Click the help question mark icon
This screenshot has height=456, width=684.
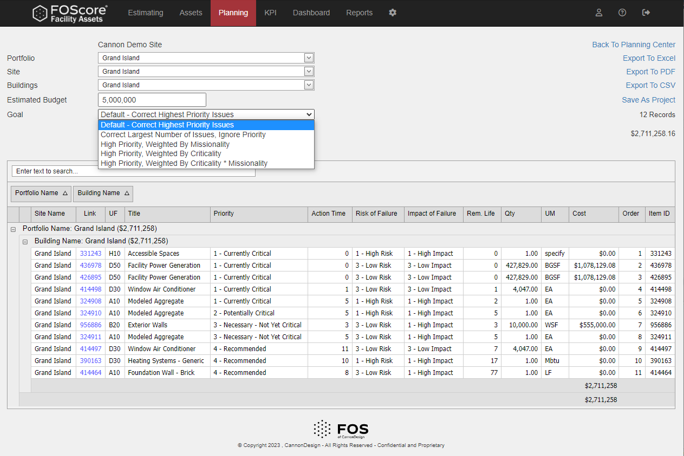click(x=622, y=13)
